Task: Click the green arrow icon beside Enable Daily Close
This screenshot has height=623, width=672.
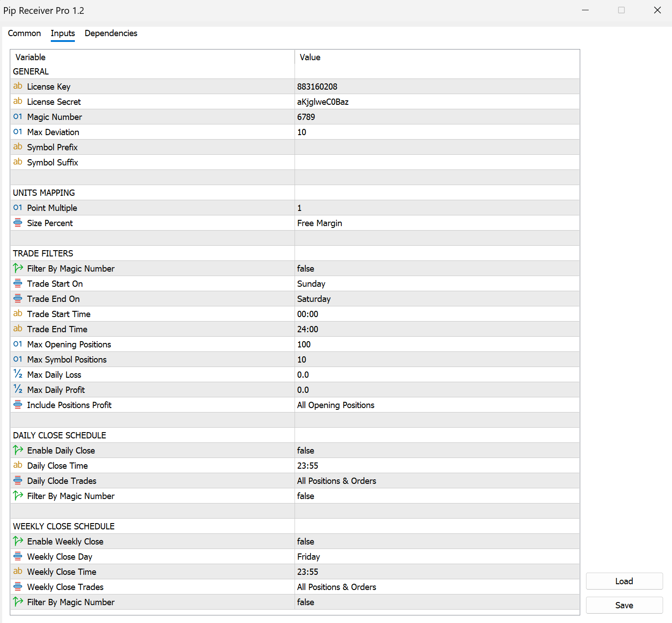Action: [18, 450]
